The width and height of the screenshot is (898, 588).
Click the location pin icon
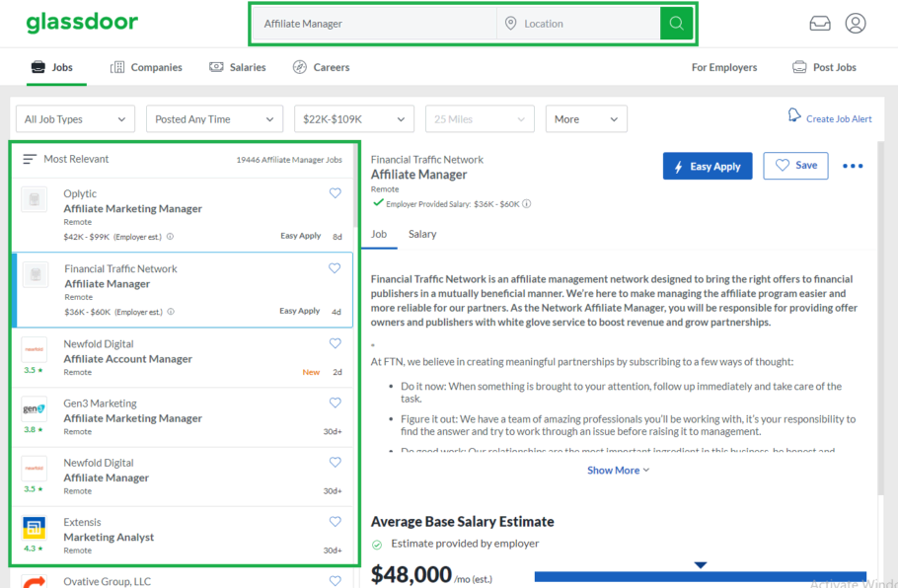(x=510, y=24)
